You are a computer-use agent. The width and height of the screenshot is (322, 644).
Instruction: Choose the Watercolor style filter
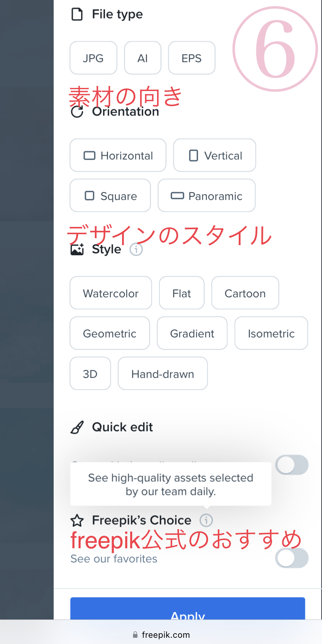110,293
